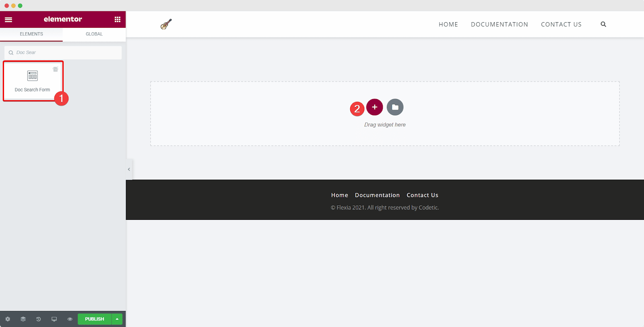Click the red macOS close button

tap(6, 6)
